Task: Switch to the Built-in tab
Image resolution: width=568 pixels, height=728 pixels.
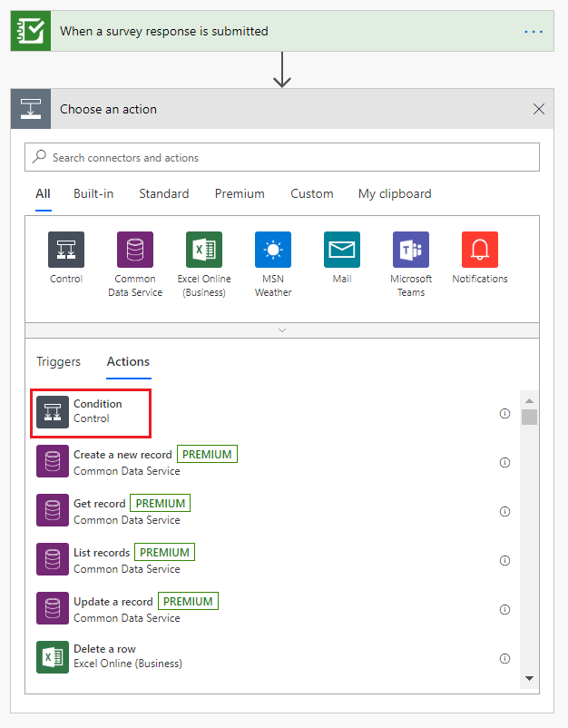Action: (x=93, y=193)
